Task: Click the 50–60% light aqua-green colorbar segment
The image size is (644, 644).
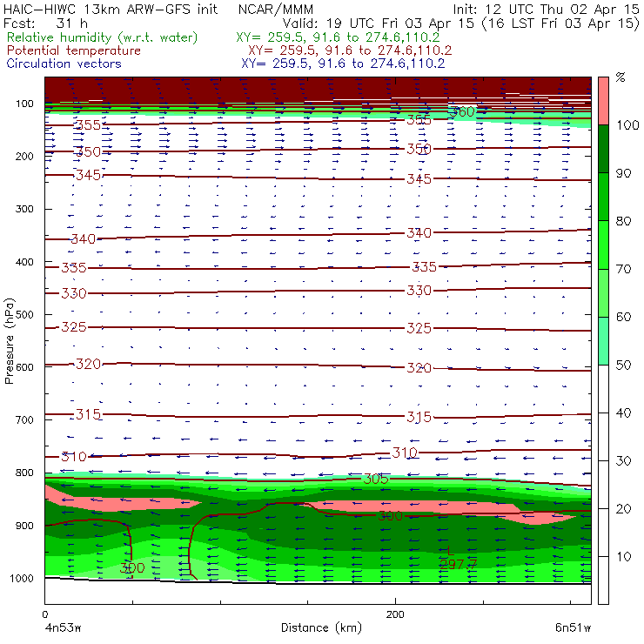Action: 603,340
